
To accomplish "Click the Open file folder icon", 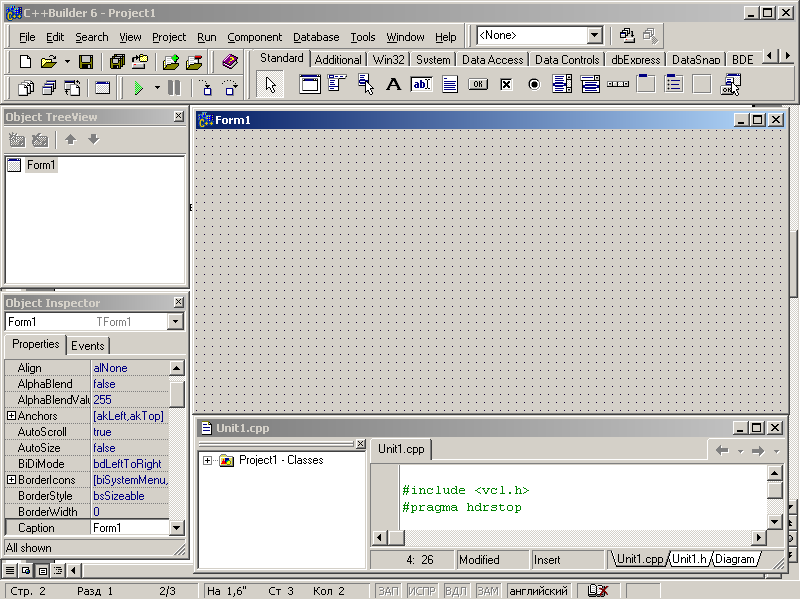I will pyautogui.click(x=48, y=62).
